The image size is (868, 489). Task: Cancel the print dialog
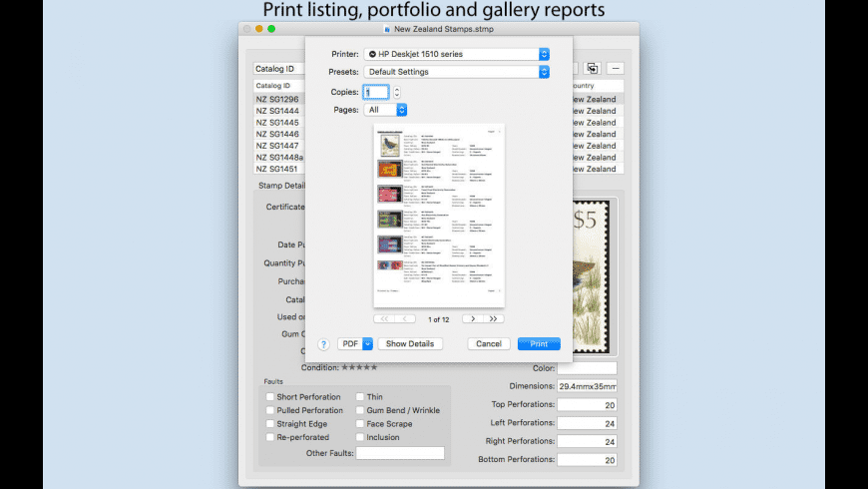pos(489,344)
